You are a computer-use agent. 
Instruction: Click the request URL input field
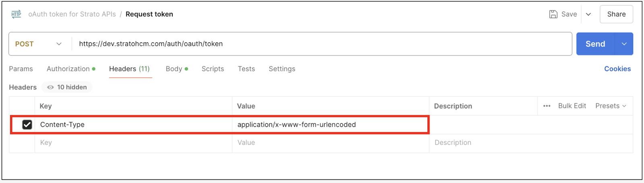(x=322, y=44)
